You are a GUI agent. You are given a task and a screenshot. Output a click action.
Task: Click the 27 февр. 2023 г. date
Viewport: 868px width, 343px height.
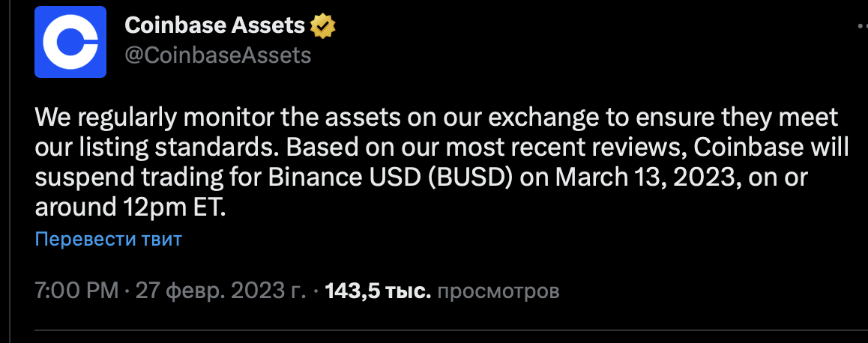(220, 291)
